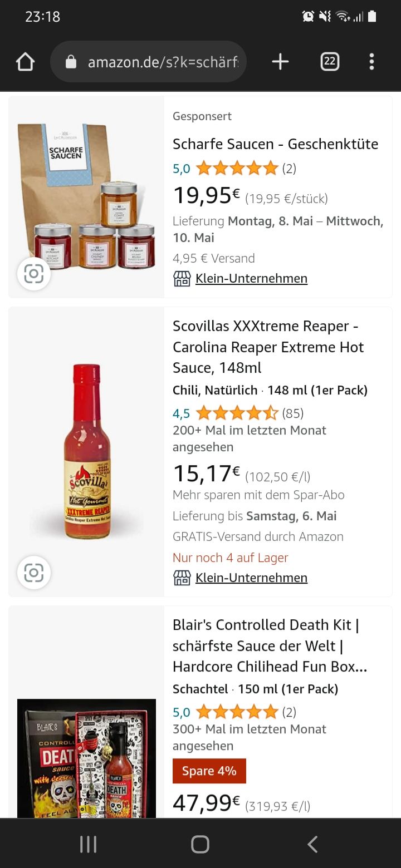Tap the Spare 4% discount badge
Screen dimensions: 401x868
pyautogui.click(x=209, y=771)
